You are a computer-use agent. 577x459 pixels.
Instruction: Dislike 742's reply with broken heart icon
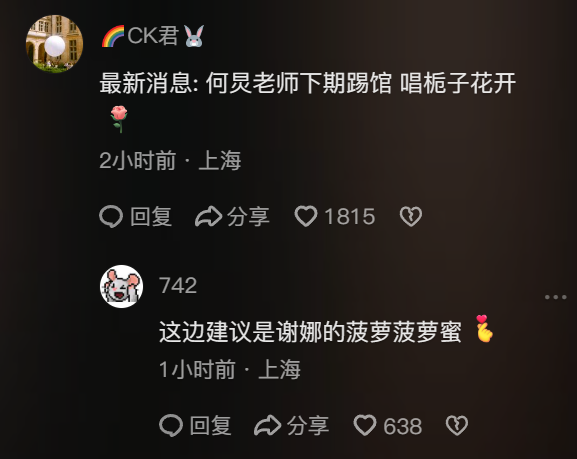pos(457,426)
